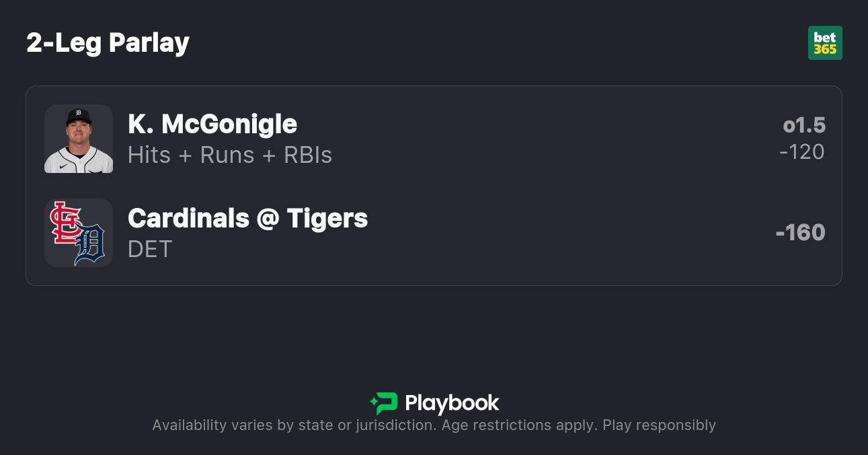This screenshot has height=455, width=868.
Task: Click the St. Louis Cardinals logo
Action: click(65, 222)
